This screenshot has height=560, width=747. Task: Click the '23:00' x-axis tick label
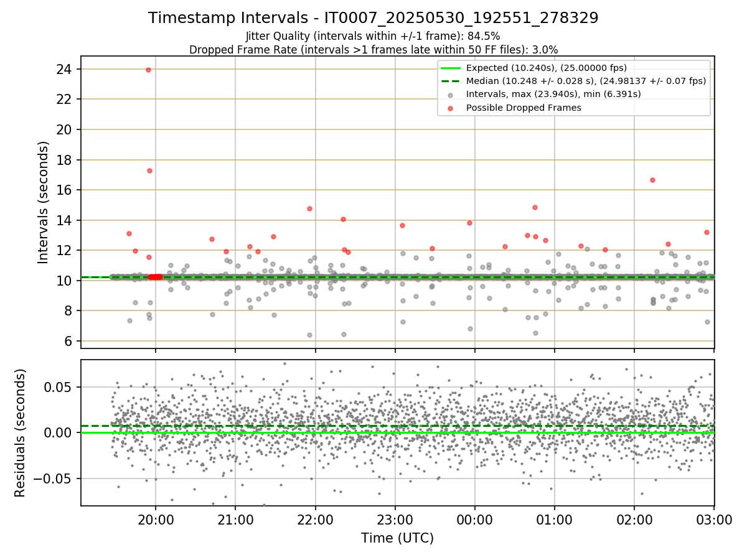[395, 520]
